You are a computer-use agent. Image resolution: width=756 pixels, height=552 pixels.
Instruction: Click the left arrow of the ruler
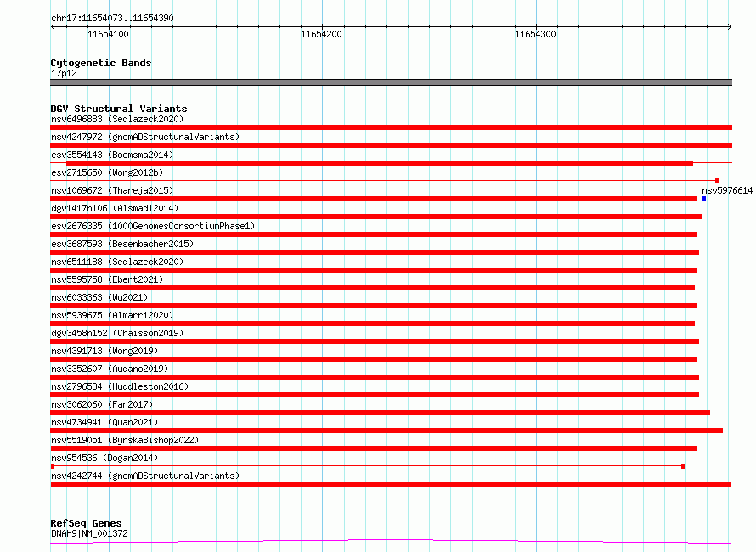[53, 26]
